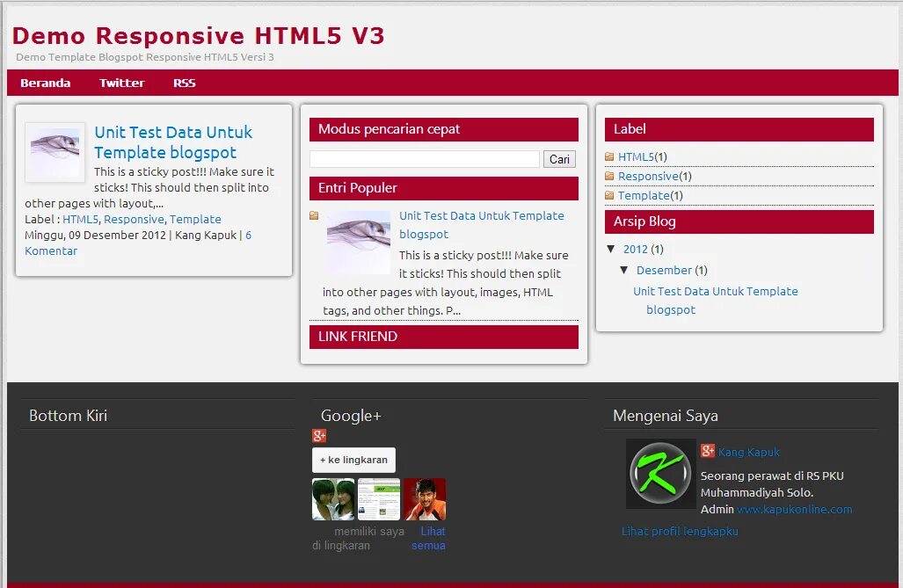This screenshot has height=588, width=903.
Task: Click the Cari search button
Action: pyautogui.click(x=559, y=159)
